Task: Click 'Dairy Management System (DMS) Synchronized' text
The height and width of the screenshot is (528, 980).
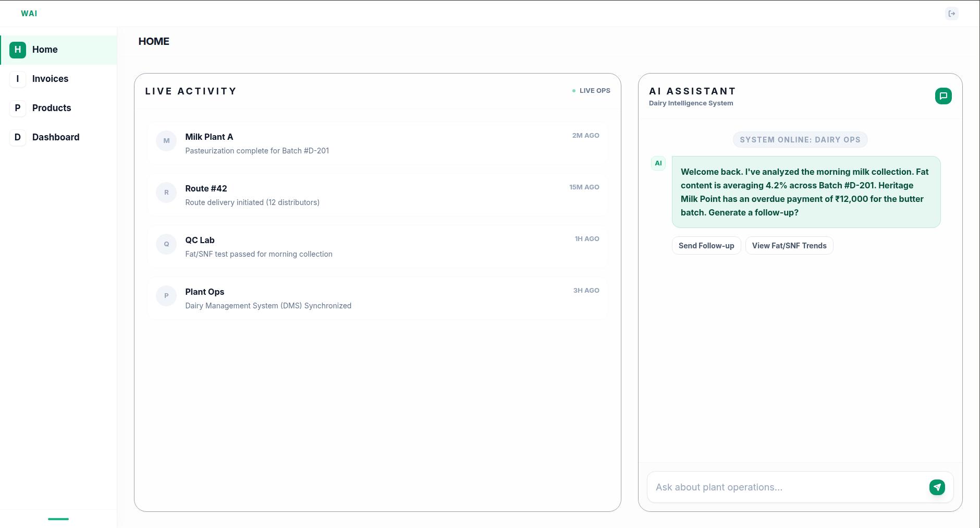Action: click(x=268, y=306)
